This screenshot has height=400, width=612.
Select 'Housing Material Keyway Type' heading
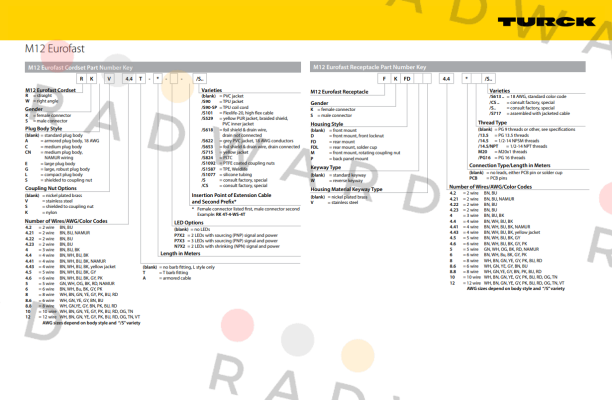coord(346,189)
